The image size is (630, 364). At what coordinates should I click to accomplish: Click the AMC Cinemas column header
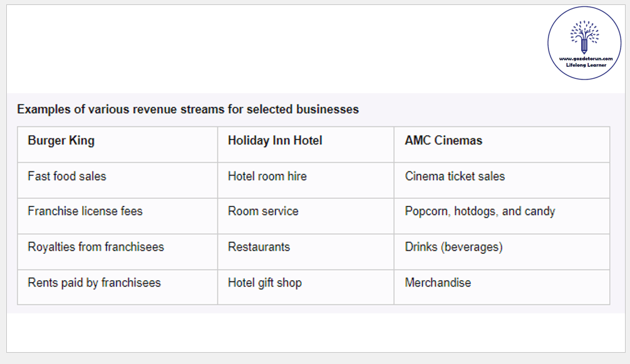[x=443, y=141]
